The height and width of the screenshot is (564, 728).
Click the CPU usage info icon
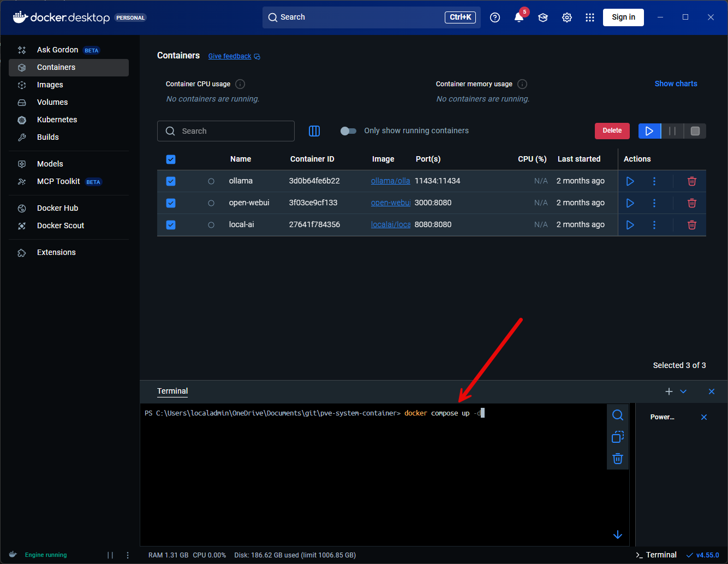coord(240,84)
